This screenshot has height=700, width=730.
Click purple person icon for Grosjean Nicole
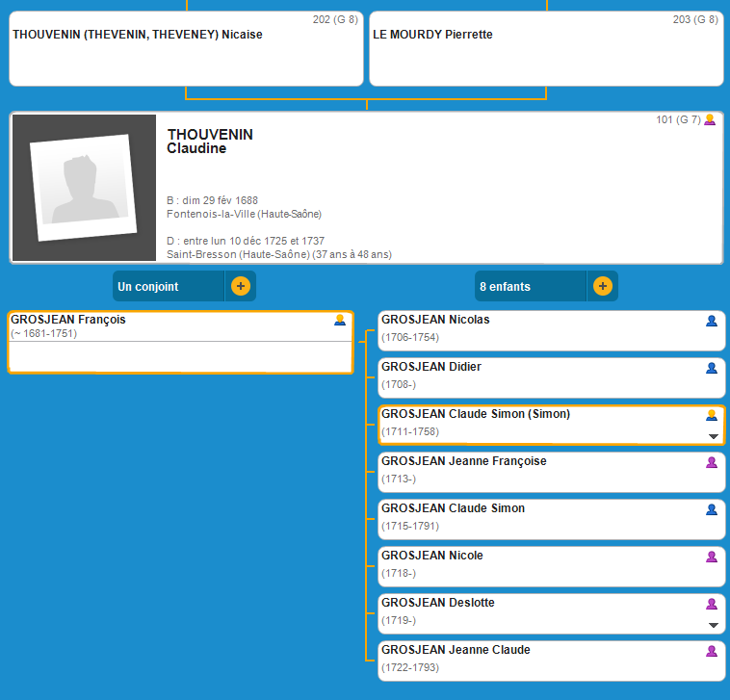(712, 557)
